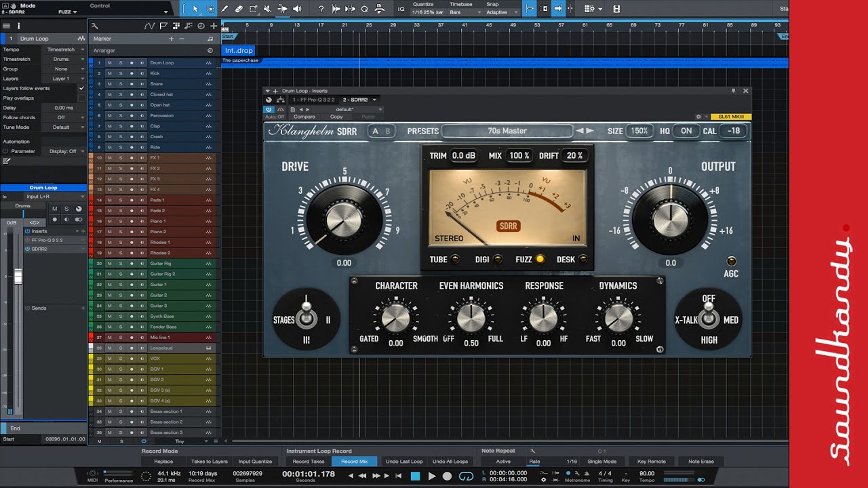Choose the Eraser tool
Image resolution: width=868 pixels, height=488 pixels.
click(239, 9)
